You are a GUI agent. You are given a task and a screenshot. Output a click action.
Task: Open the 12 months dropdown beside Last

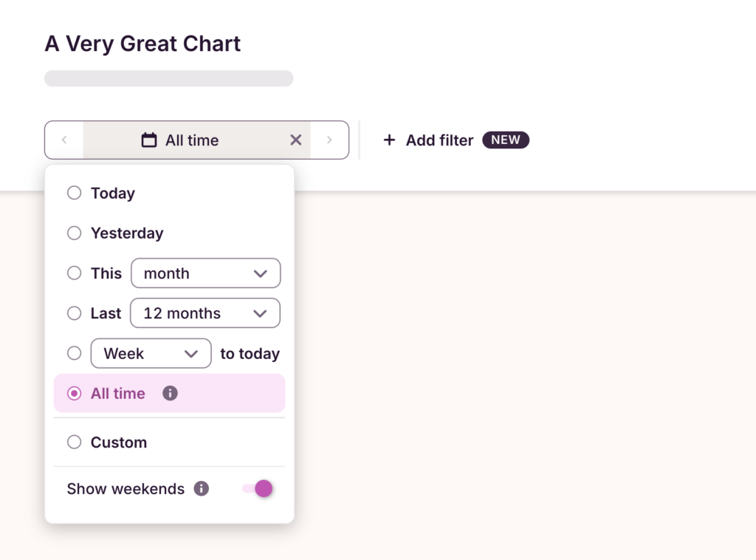tap(205, 313)
